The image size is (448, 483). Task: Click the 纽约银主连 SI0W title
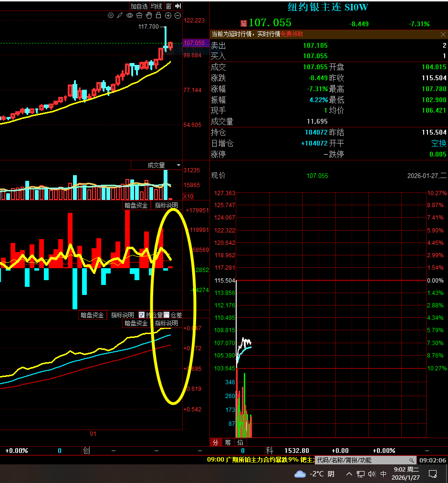tap(328, 7)
